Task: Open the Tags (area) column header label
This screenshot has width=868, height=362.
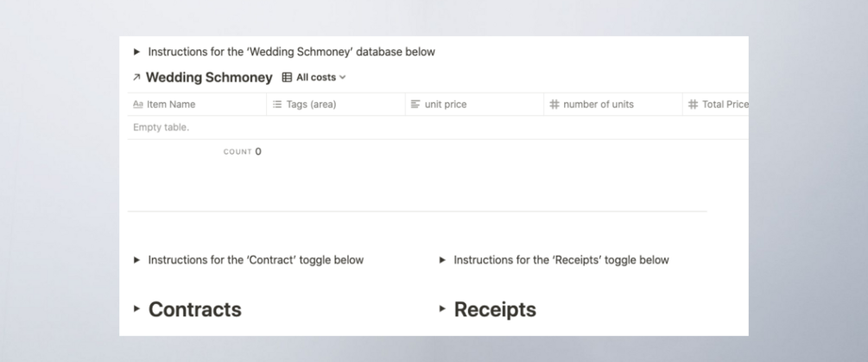Action: tap(311, 105)
